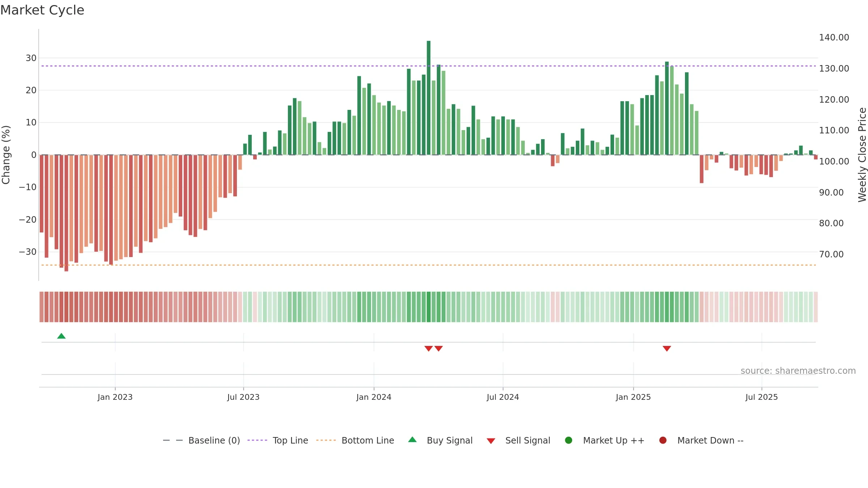Screen dimensions: 868x488
Task: Click the Weekly Close Price axis title
Action: click(862, 155)
